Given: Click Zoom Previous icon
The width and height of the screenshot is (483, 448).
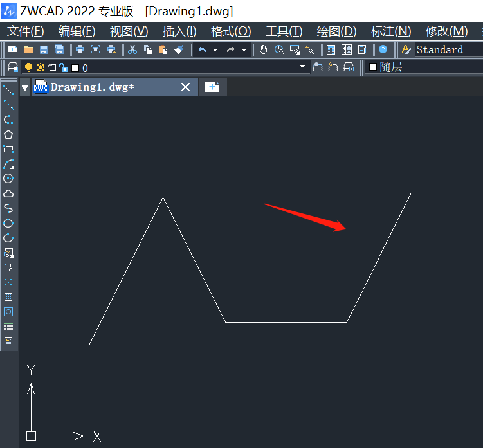Looking at the screenshot, I should click(x=309, y=49).
